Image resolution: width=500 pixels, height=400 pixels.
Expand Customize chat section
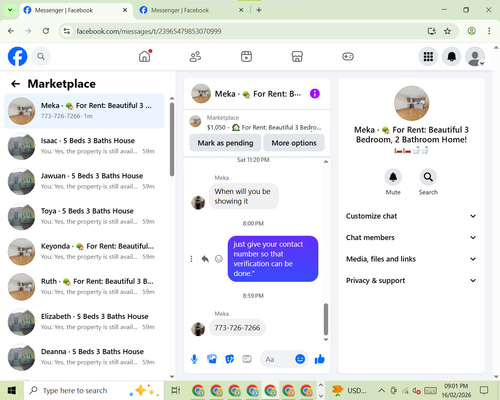click(411, 216)
